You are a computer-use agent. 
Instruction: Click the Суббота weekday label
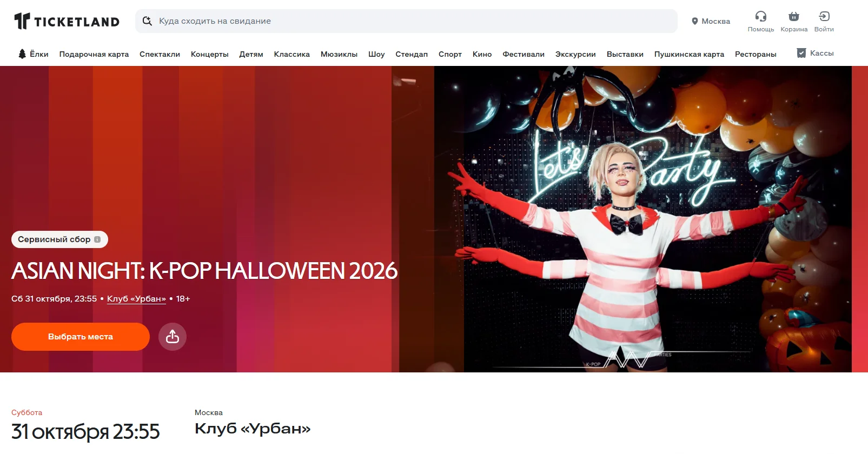pyautogui.click(x=26, y=412)
